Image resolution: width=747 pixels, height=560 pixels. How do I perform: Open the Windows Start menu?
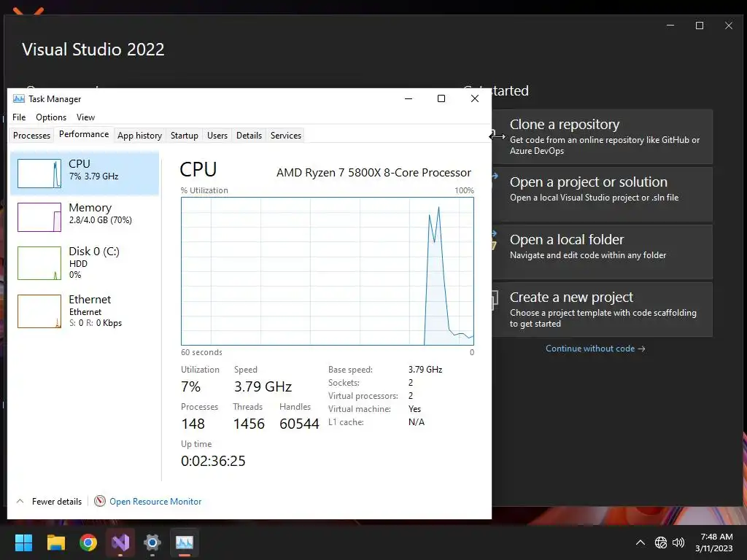point(23,542)
